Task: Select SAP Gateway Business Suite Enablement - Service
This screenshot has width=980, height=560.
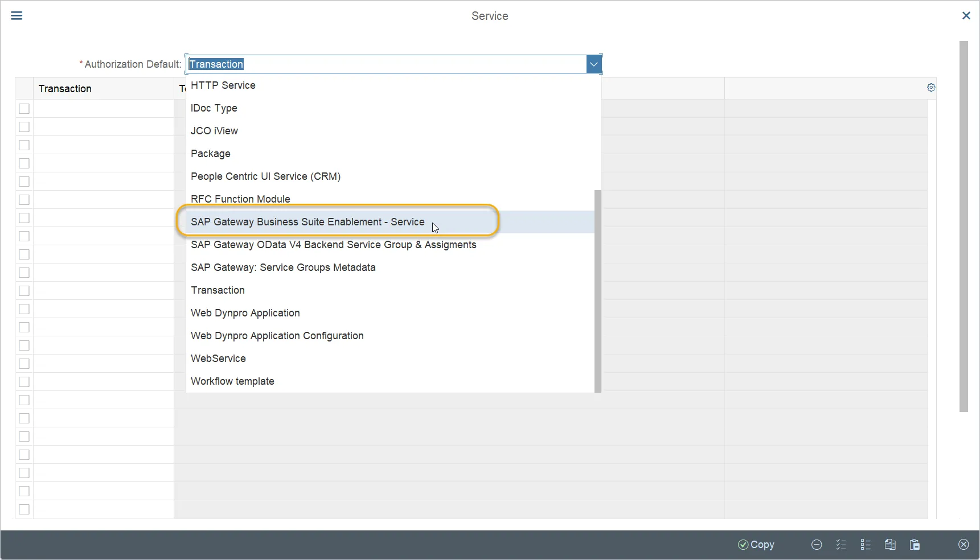Action: pyautogui.click(x=390, y=222)
